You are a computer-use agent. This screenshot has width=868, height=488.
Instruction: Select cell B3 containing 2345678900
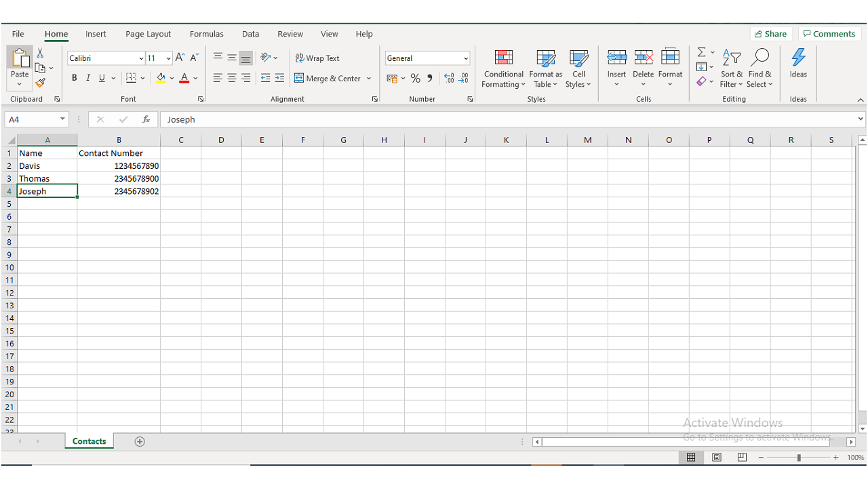pyautogui.click(x=119, y=178)
